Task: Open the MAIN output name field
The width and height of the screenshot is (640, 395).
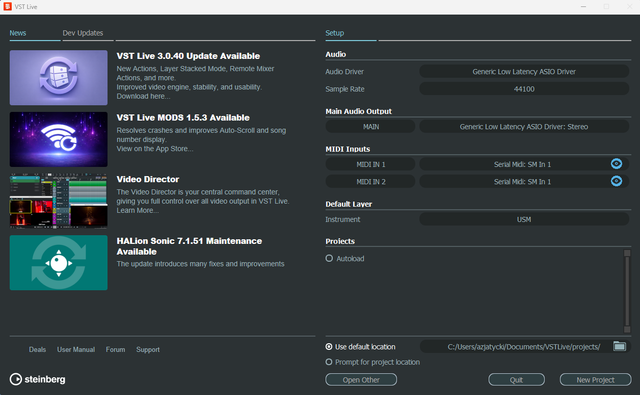Action: point(371,126)
